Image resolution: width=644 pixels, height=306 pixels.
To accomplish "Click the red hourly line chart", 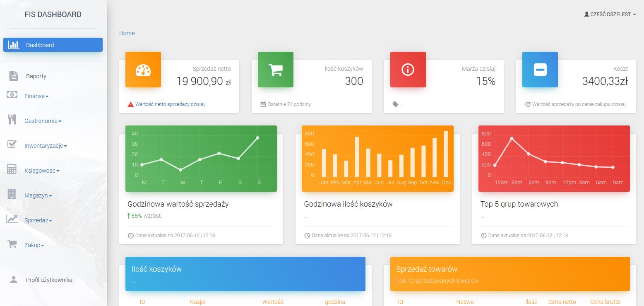I will pos(554,158).
